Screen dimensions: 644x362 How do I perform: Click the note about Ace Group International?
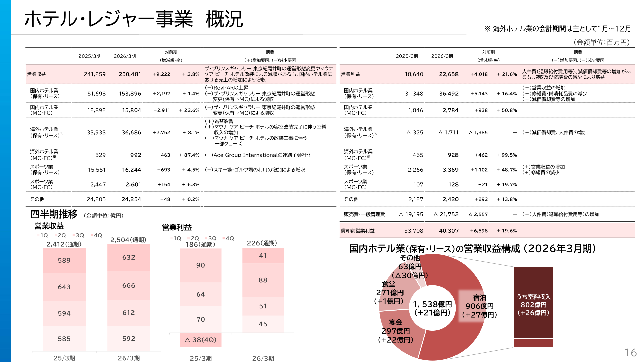[x=258, y=155]
